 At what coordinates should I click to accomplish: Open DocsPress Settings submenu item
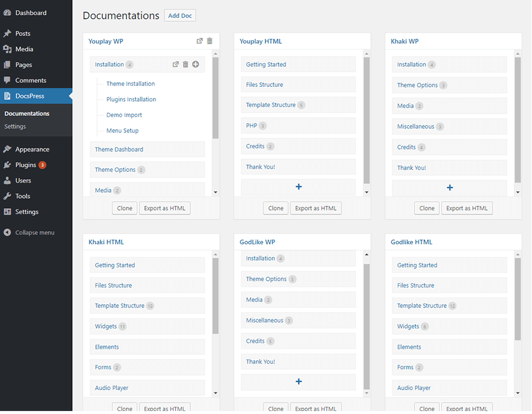(15, 126)
